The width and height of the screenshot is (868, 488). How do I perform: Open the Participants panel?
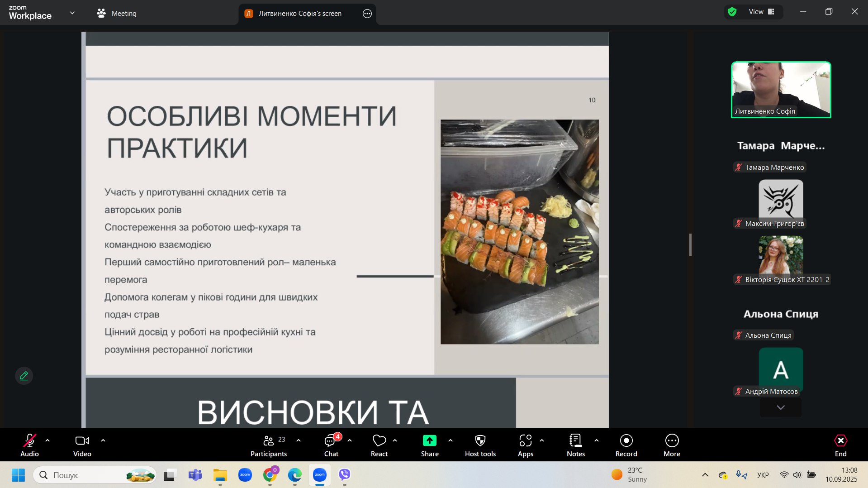(x=269, y=445)
